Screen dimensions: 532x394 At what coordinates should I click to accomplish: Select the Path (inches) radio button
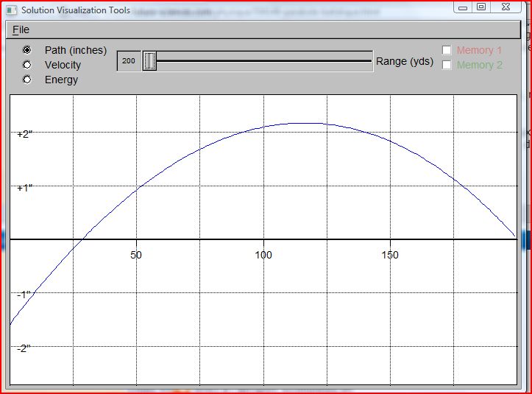coord(26,50)
